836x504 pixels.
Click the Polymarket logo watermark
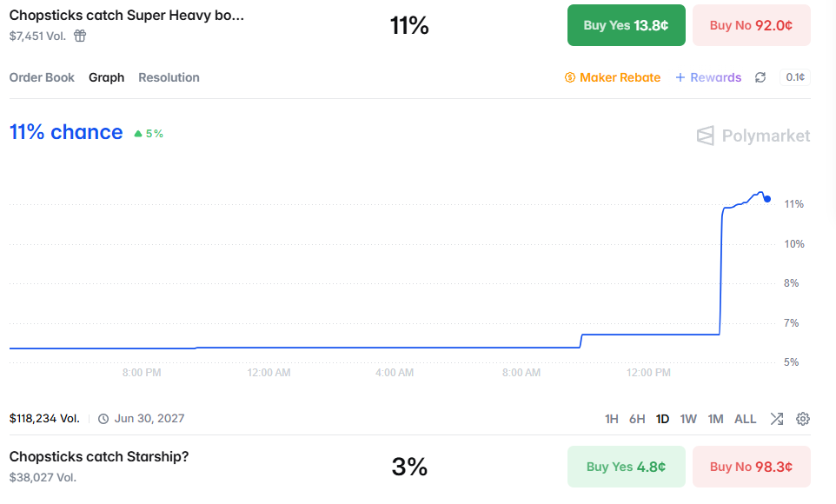(753, 136)
